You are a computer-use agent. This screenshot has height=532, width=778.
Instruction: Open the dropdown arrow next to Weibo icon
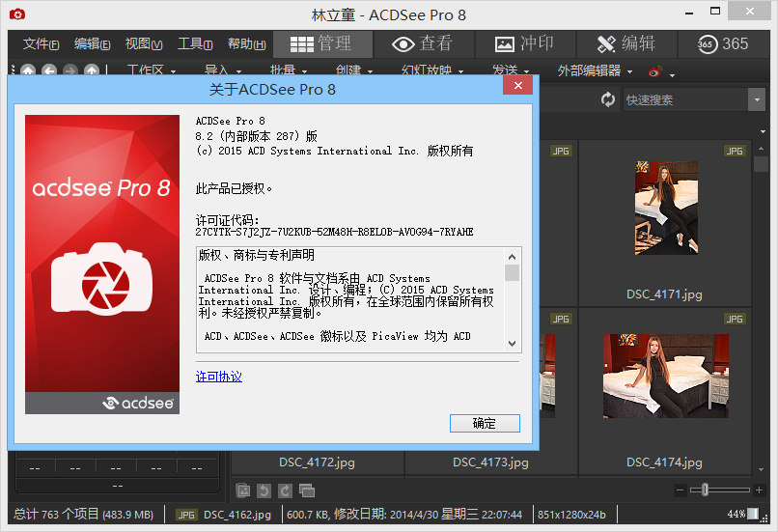coord(672,75)
